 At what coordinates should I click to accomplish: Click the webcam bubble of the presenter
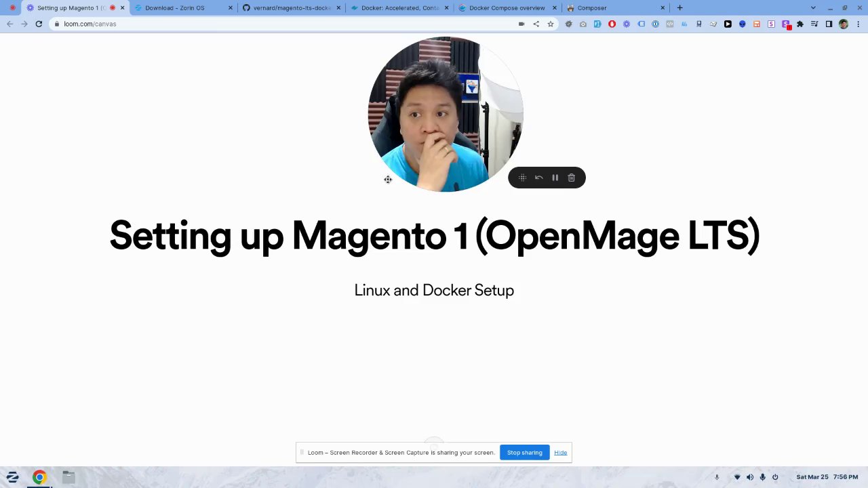(446, 115)
